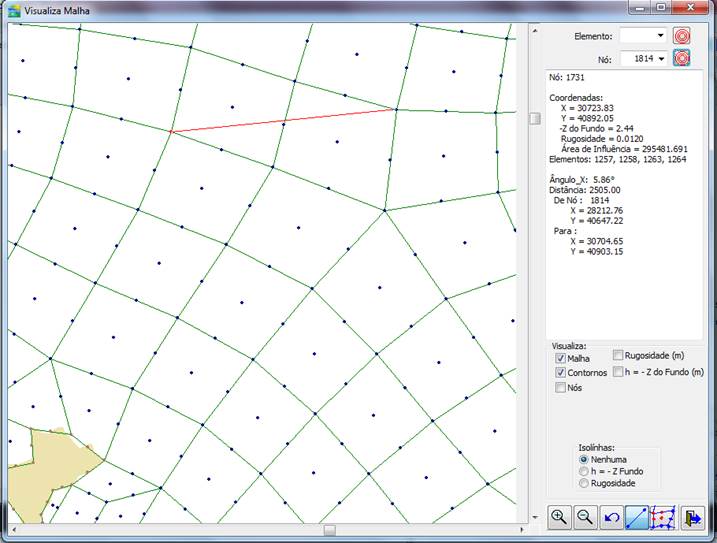Click the '-Z do Fundo = 2.44' line
Screen dimensions: 717x543
point(596,129)
